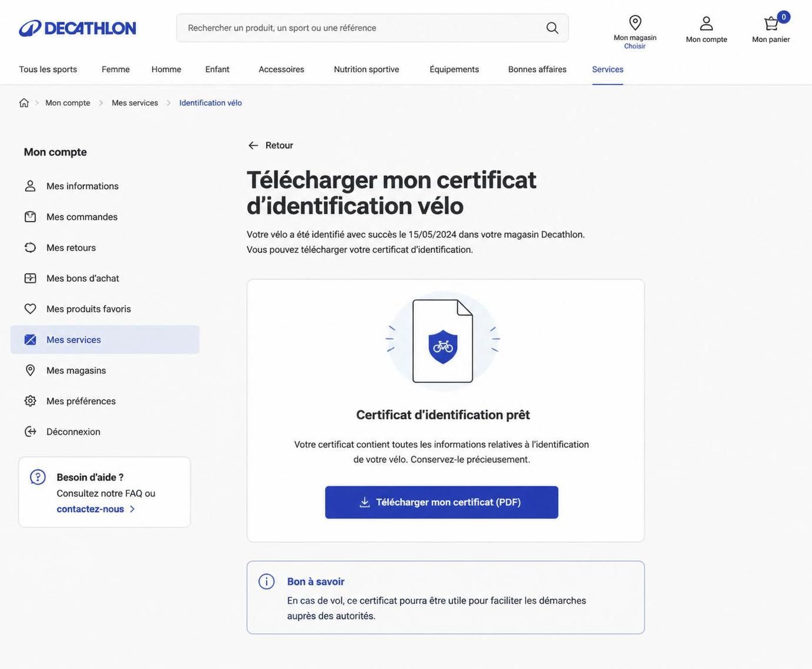Viewport: 812px width, 669px height.
Task: Click the home icon in breadcrumb
Action: (x=24, y=103)
